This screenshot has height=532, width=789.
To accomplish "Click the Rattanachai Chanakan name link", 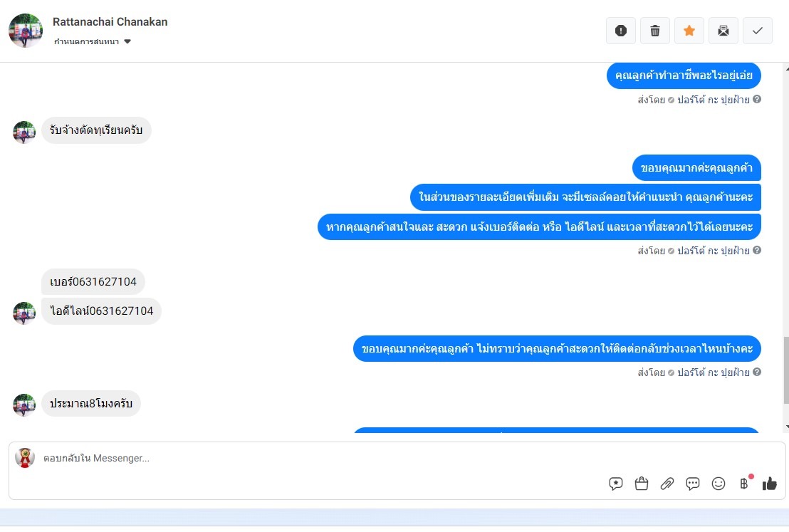I will coord(110,21).
